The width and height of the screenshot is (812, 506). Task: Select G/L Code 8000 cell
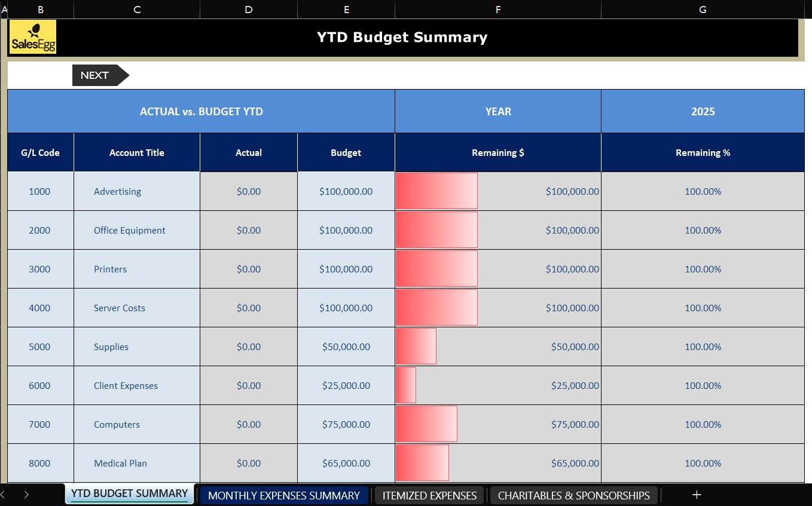click(x=40, y=463)
